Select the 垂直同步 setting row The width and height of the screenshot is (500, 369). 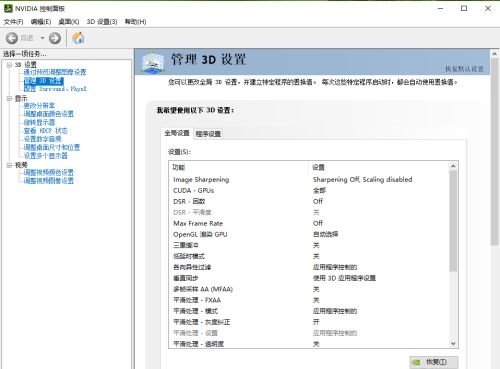coord(309,278)
